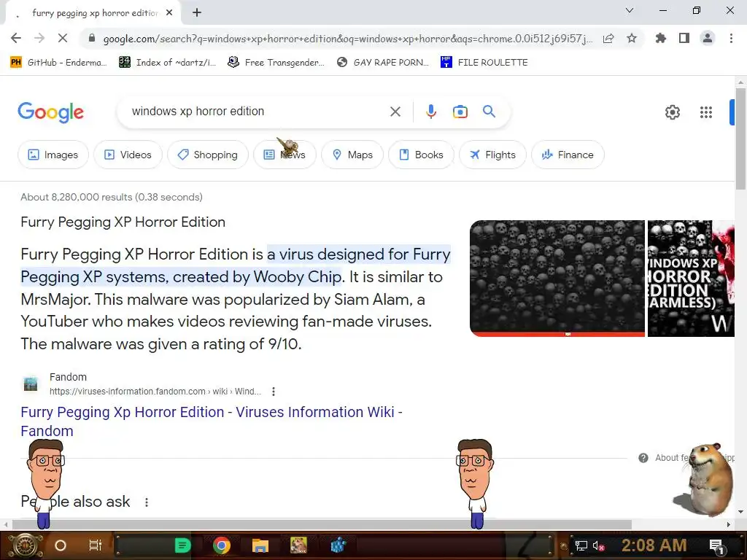Click the address bar URL
Screen dimensions: 747x560
pos(348,39)
